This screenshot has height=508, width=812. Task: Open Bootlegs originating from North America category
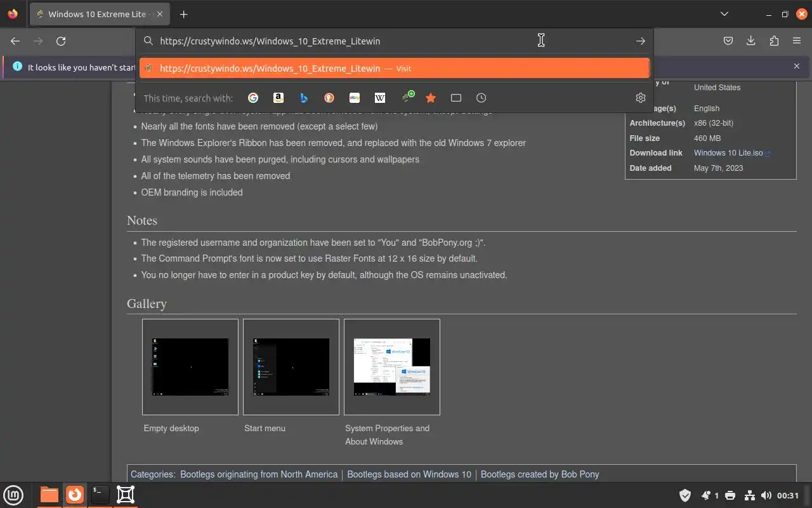[259, 474]
